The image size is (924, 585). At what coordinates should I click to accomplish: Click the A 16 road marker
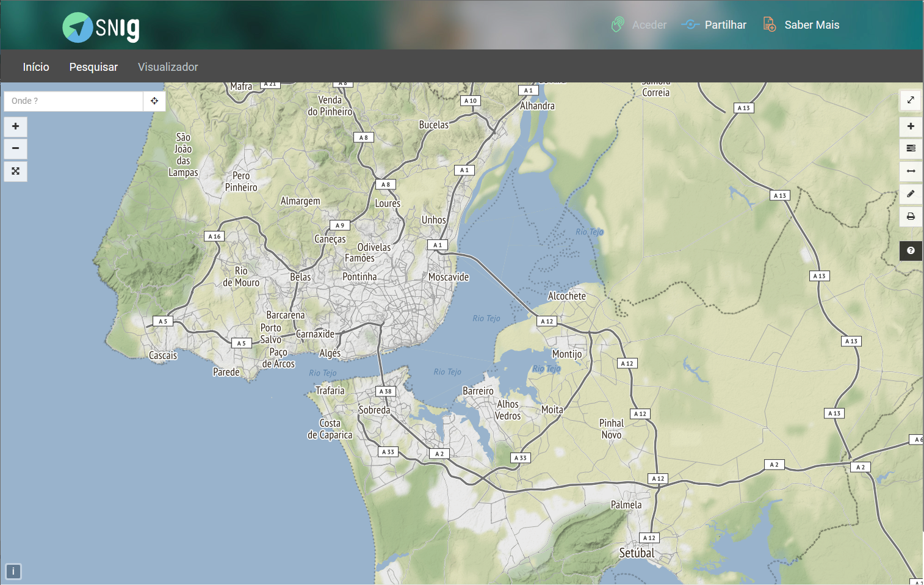tap(214, 236)
